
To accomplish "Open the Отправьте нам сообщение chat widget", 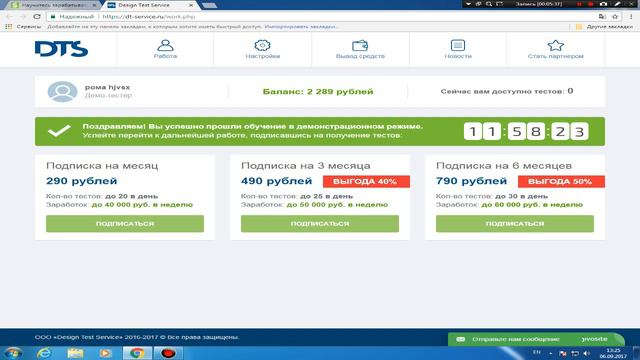I will point(536,339).
